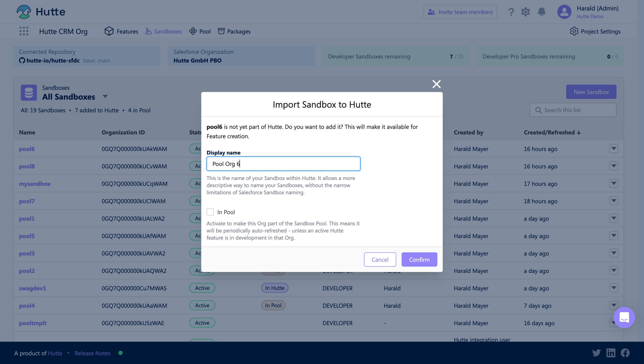644x364 pixels.
Task: Open the chat support bubble
Action: (624, 318)
